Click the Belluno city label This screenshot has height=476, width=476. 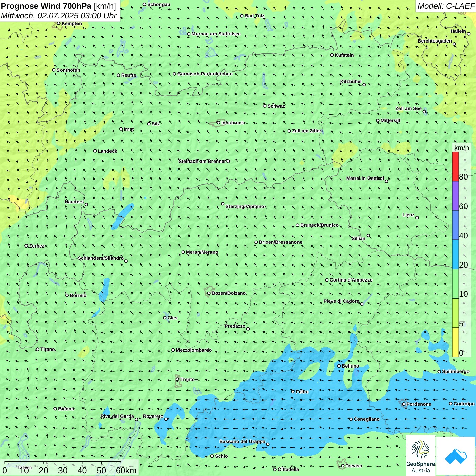coord(350,366)
